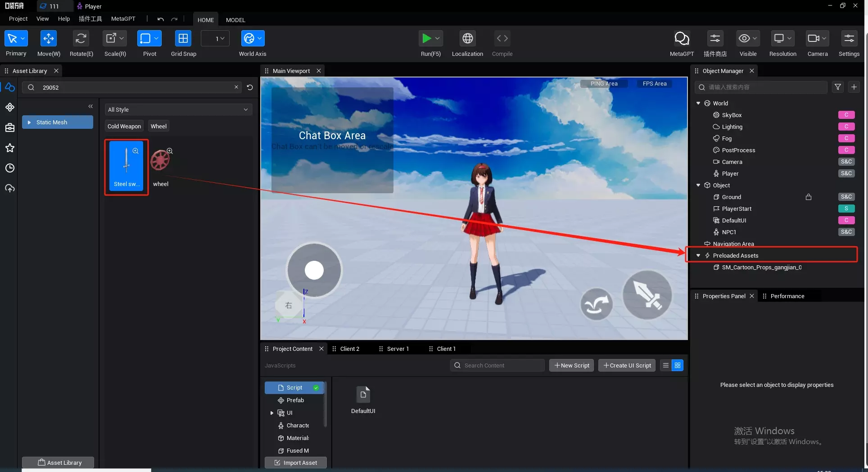Open recent history clock in sidebar
Viewport: 868px width, 472px height.
click(x=10, y=168)
